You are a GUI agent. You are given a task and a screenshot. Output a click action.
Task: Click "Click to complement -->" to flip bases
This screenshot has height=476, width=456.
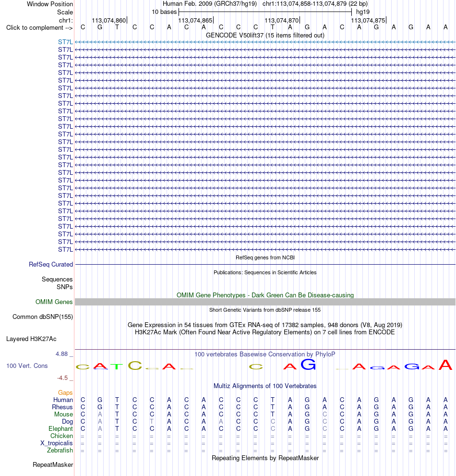coord(39,28)
